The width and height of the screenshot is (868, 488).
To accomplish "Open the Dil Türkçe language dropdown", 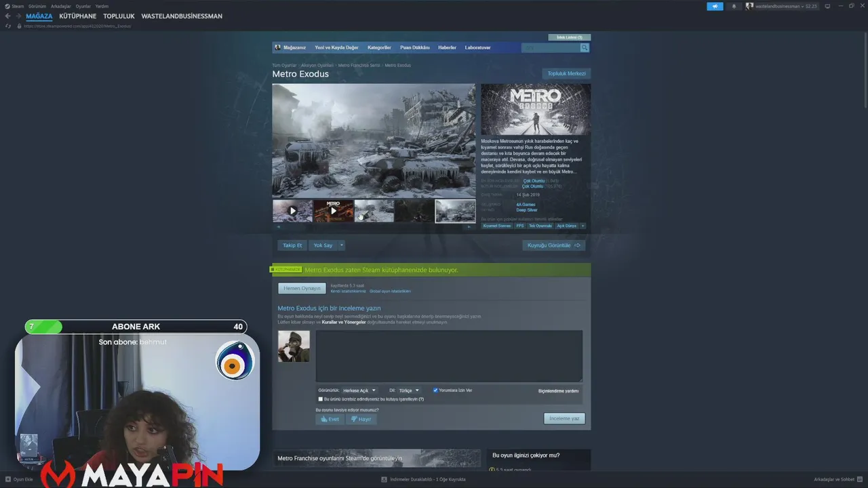I will pyautogui.click(x=408, y=390).
